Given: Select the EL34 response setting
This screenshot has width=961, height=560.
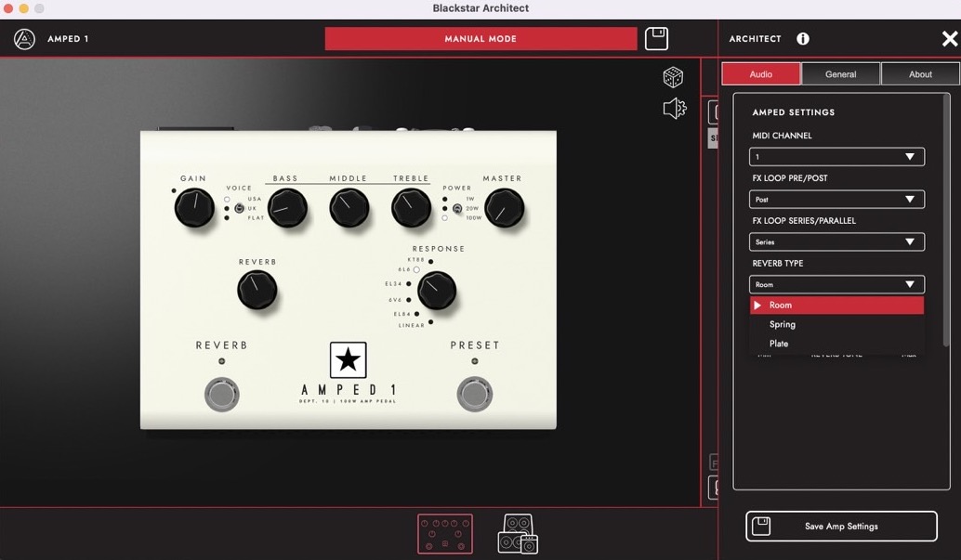Looking at the screenshot, I should pyautogui.click(x=409, y=283).
